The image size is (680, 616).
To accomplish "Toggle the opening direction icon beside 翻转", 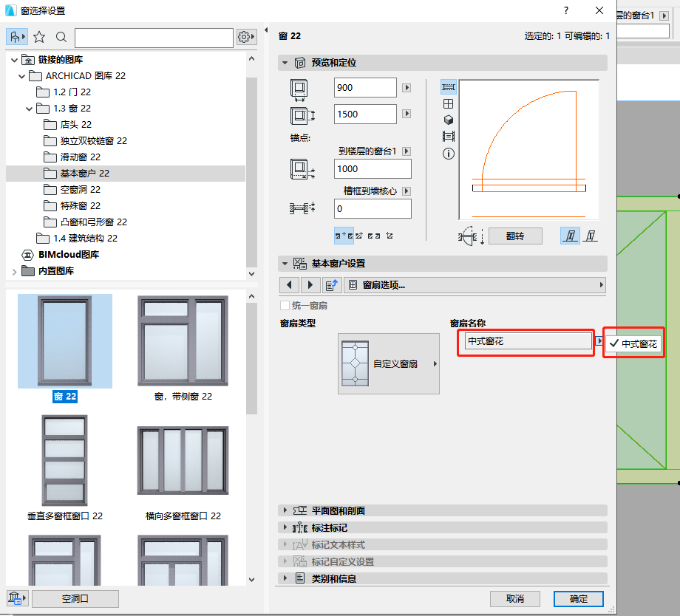I will point(467,235).
